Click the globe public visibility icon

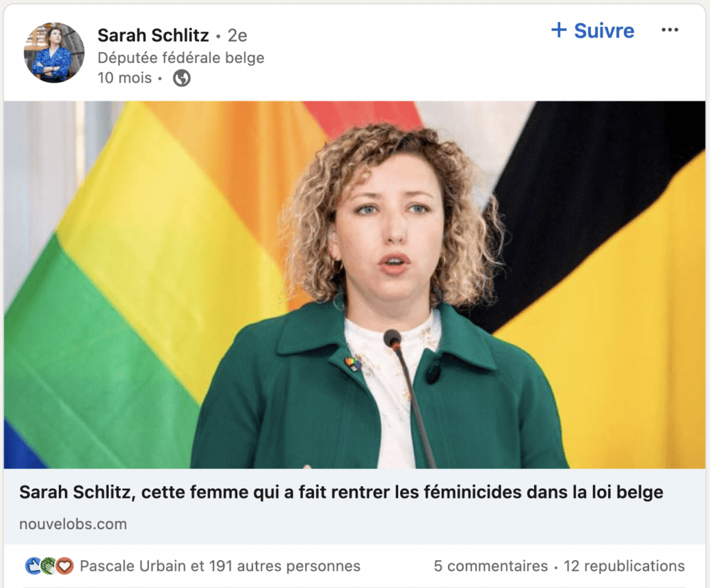click(x=182, y=78)
